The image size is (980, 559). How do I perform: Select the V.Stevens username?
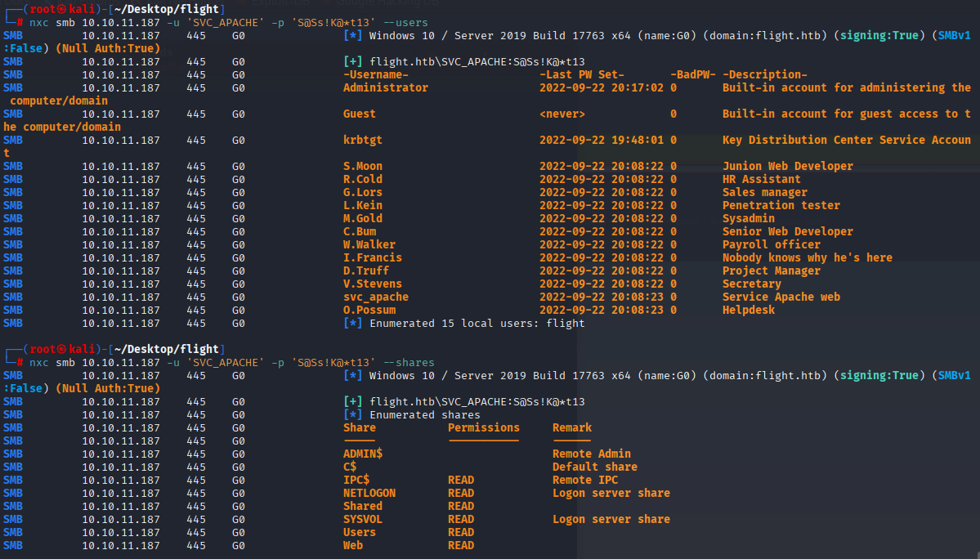373,284
